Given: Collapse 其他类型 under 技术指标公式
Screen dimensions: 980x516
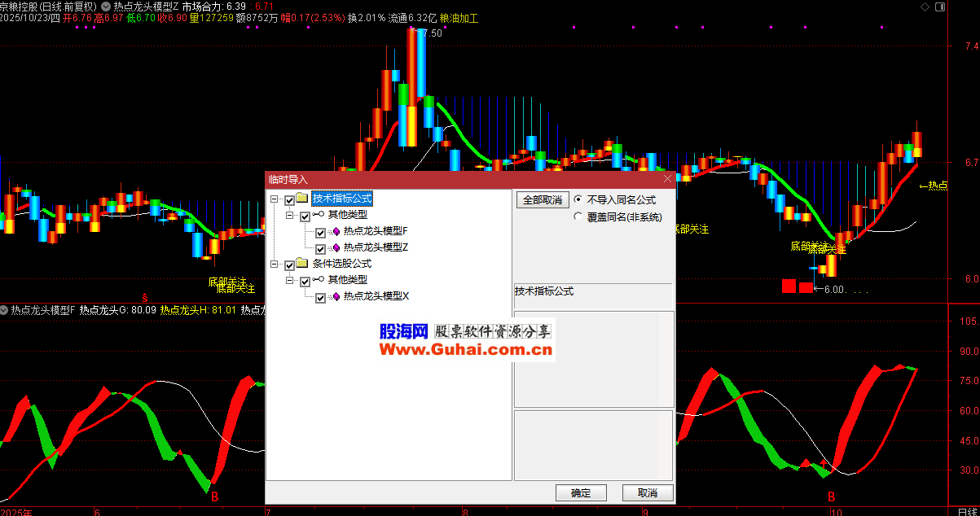Looking at the screenshot, I should point(289,216).
